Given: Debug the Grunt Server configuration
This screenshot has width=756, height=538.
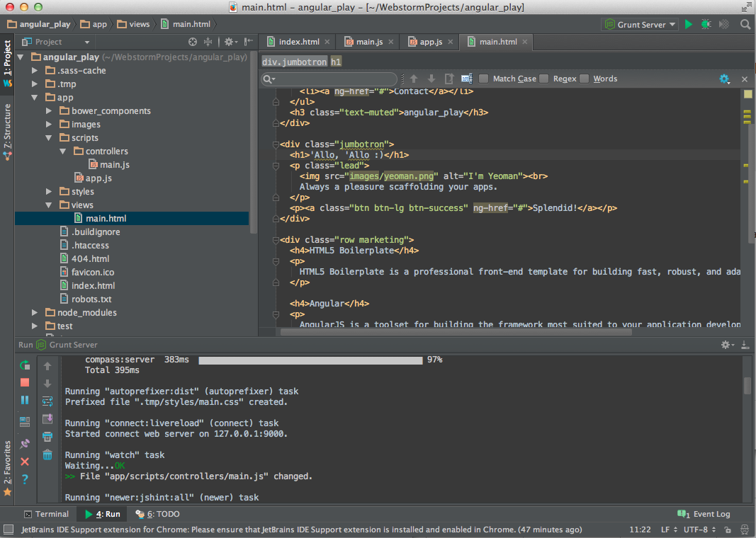Looking at the screenshot, I should point(705,23).
